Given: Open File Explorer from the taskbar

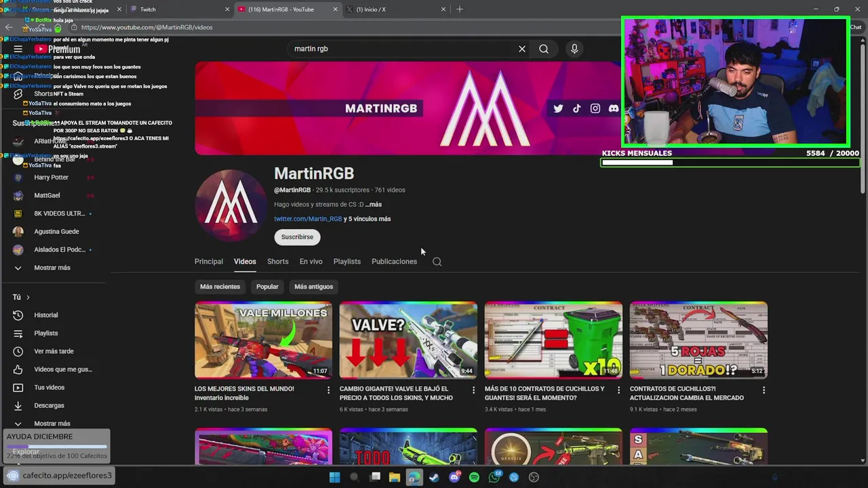Looking at the screenshot, I should pos(394,477).
